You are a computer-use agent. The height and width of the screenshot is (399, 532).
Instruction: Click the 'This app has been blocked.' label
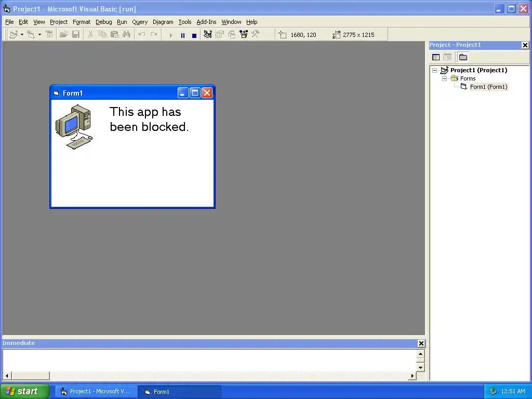(149, 119)
